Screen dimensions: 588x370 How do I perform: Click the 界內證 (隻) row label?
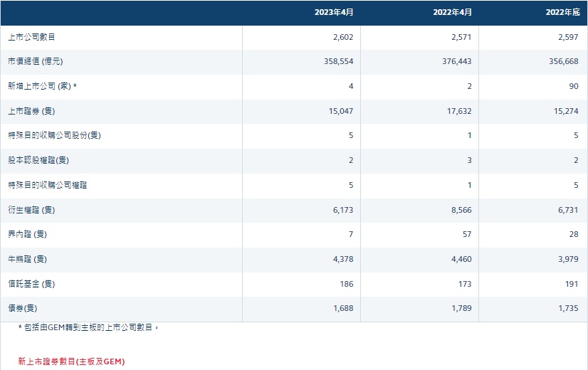(x=27, y=234)
